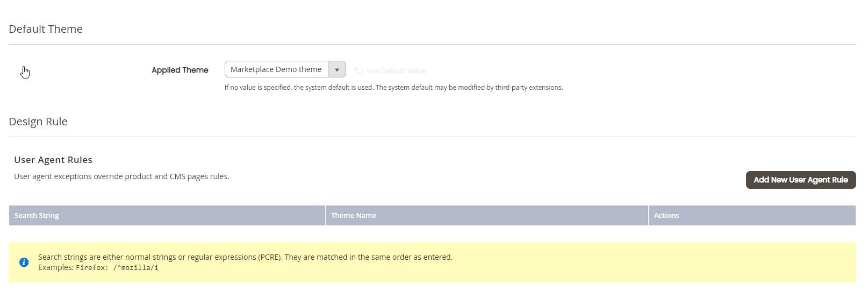Click the Examples label in yellow notice

click(x=56, y=267)
